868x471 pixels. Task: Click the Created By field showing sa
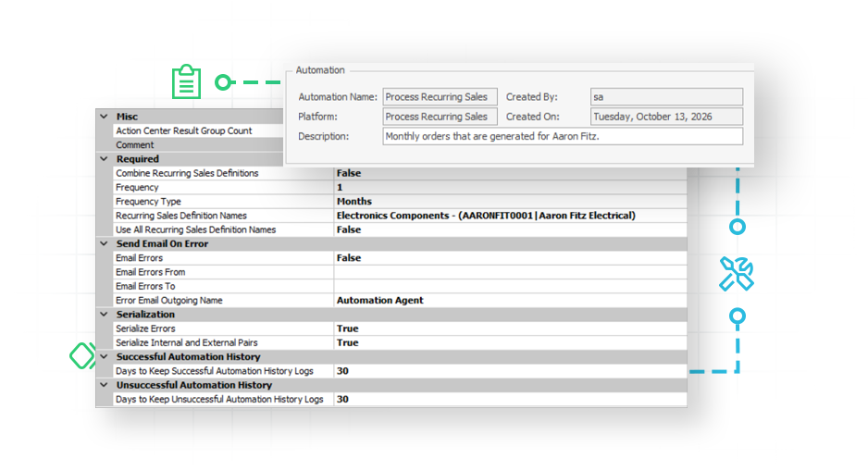pos(666,97)
